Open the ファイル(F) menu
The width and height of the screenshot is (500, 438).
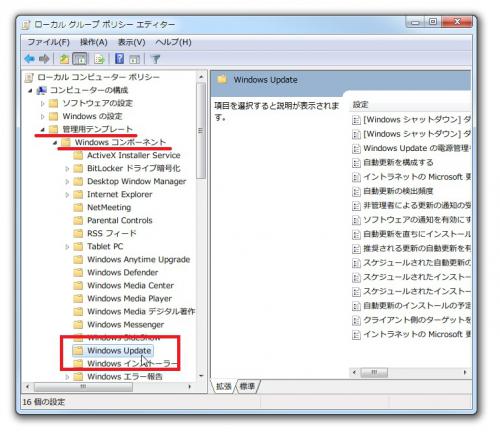tap(48, 42)
